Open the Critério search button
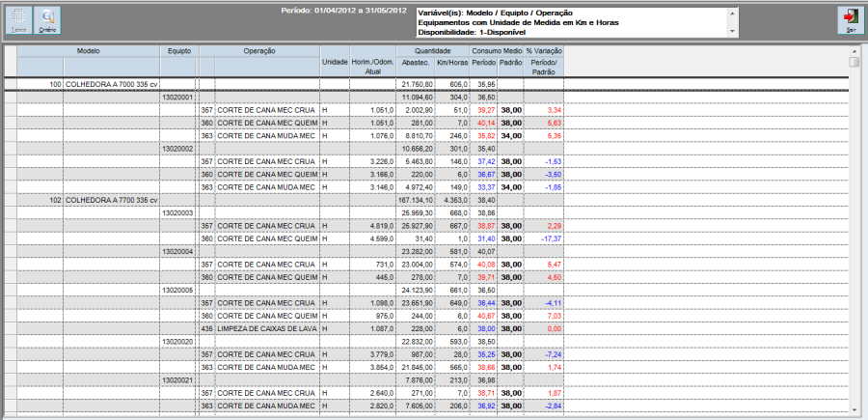 click(x=47, y=20)
